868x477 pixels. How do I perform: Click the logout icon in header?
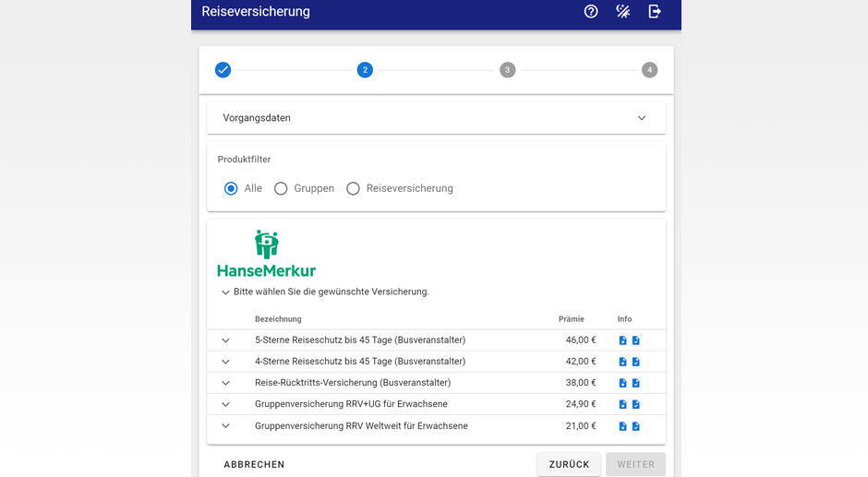click(655, 12)
